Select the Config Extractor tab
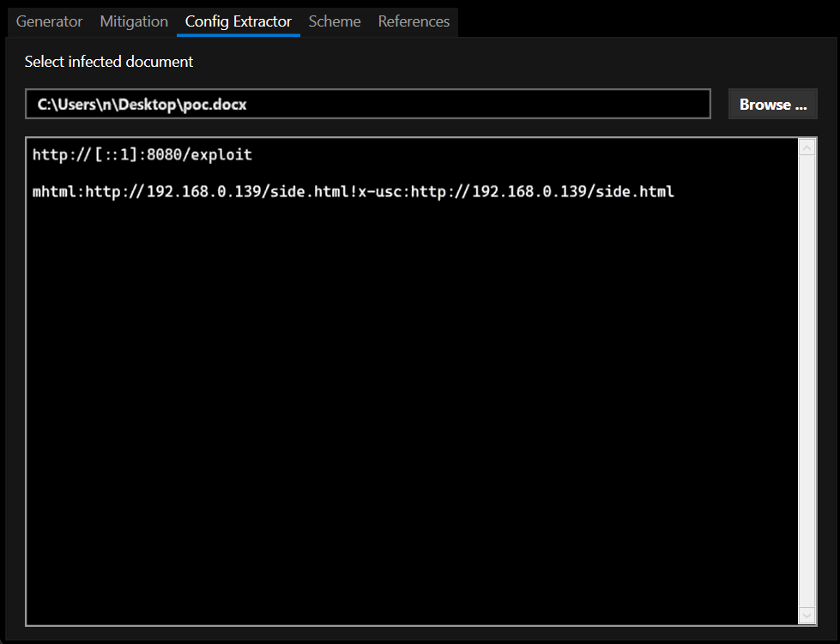This screenshot has width=840, height=644. pyautogui.click(x=239, y=21)
